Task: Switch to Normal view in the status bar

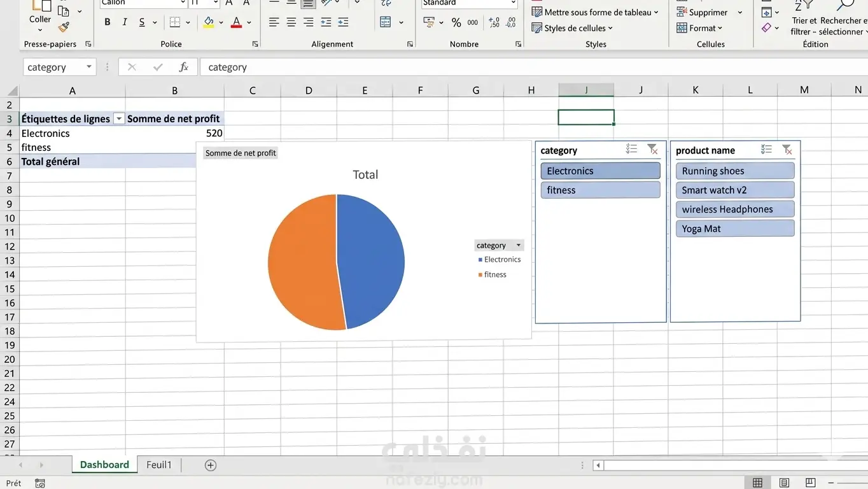Action: click(x=757, y=483)
